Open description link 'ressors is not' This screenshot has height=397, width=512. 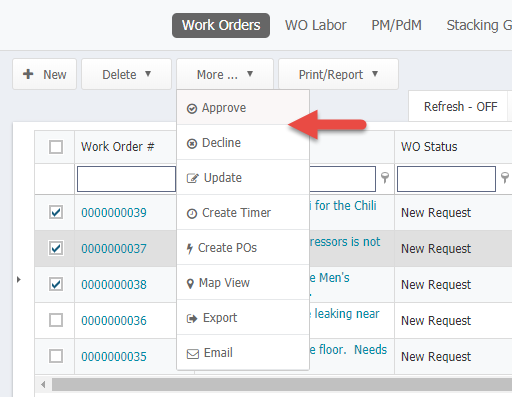345,242
